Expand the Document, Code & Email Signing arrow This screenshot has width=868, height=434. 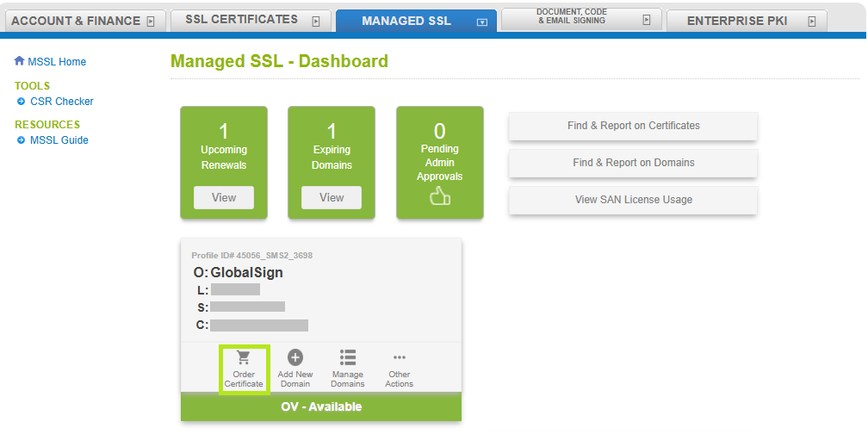tap(646, 20)
